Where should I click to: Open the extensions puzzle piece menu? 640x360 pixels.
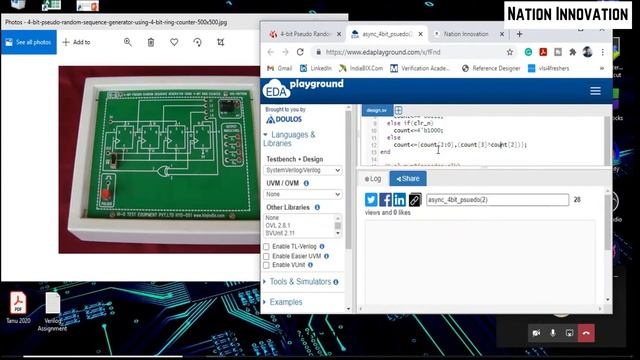(x=573, y=52)
